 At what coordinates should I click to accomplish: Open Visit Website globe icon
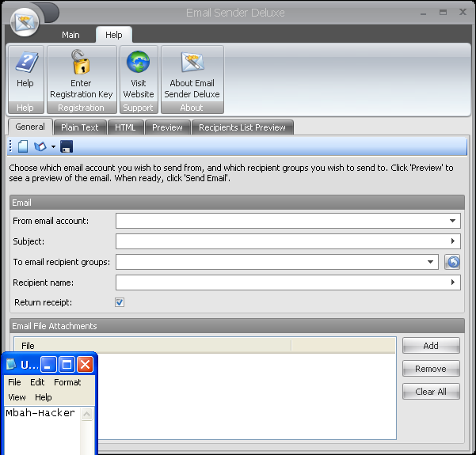(138, 62)
